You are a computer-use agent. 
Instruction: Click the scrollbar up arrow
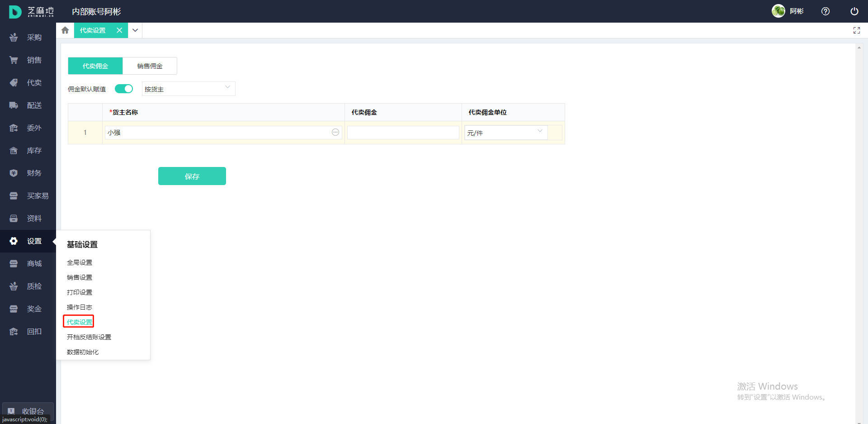(x=859, y=47)
